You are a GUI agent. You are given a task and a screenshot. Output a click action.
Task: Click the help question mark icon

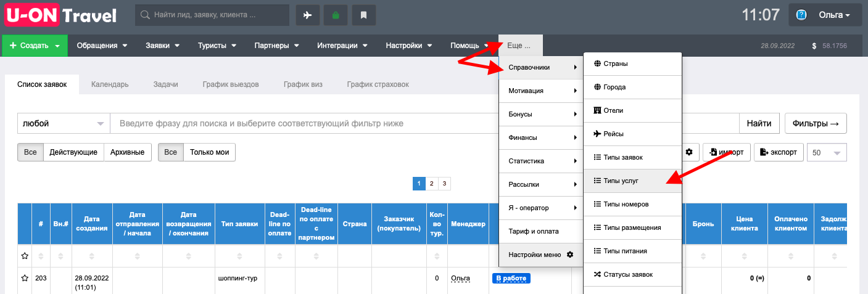(802, 15)
